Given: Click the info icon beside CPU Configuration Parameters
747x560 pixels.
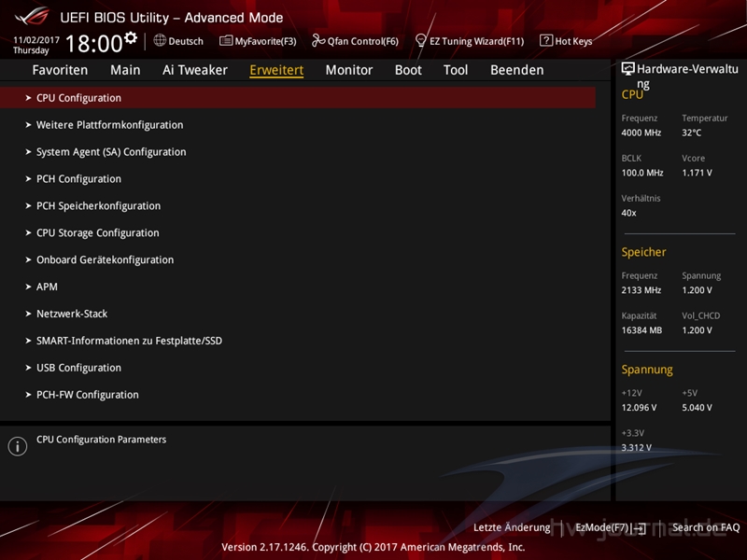Looking at the screenshot, I should 18,446.
